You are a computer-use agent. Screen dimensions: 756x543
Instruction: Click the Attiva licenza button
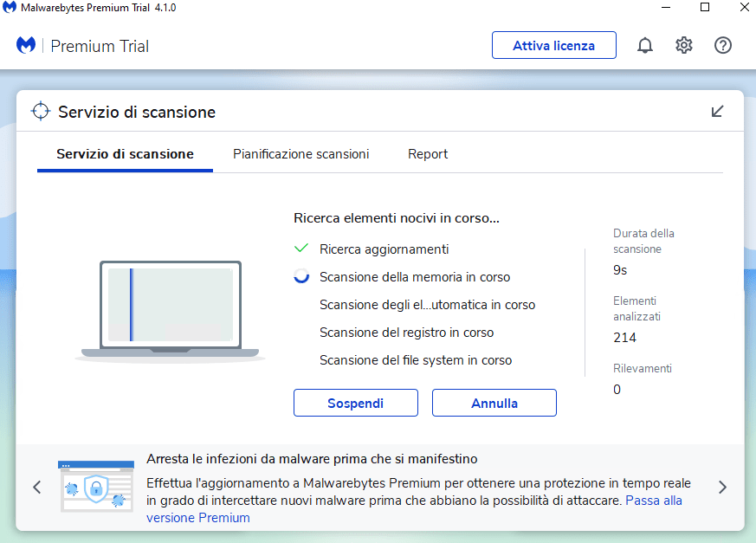coord(554,45)
